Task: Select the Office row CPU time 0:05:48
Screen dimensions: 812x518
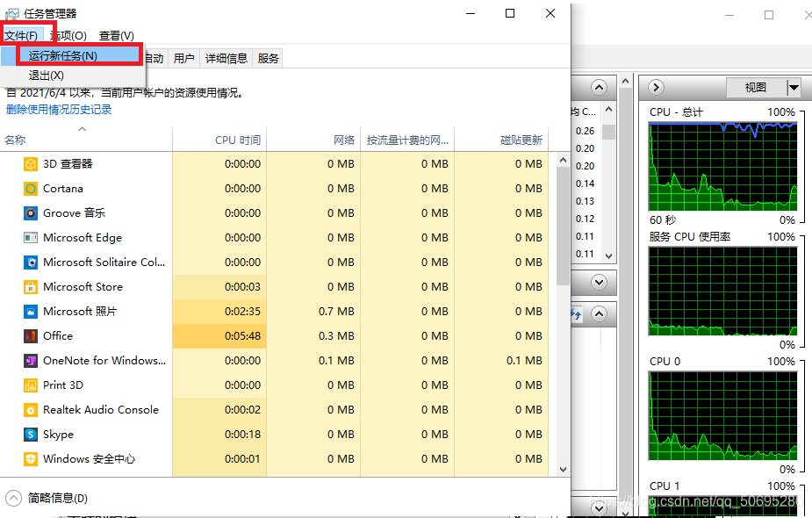Action: coord(219,336)
